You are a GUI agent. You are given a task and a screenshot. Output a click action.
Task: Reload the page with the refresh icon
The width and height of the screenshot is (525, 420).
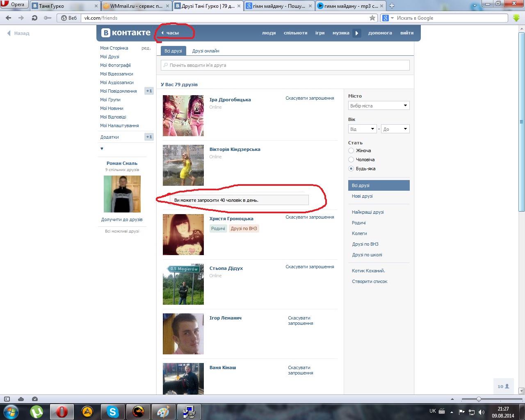(x=34, y=18)
